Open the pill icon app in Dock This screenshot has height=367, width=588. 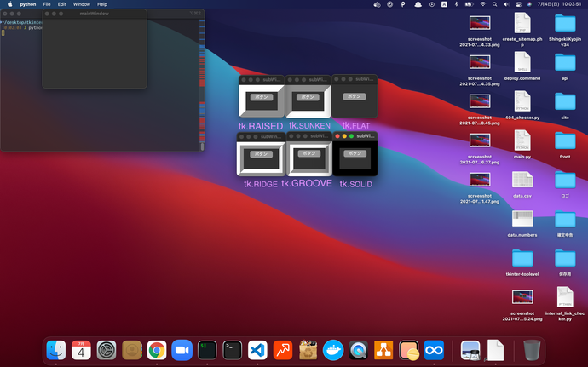[409, 350]
